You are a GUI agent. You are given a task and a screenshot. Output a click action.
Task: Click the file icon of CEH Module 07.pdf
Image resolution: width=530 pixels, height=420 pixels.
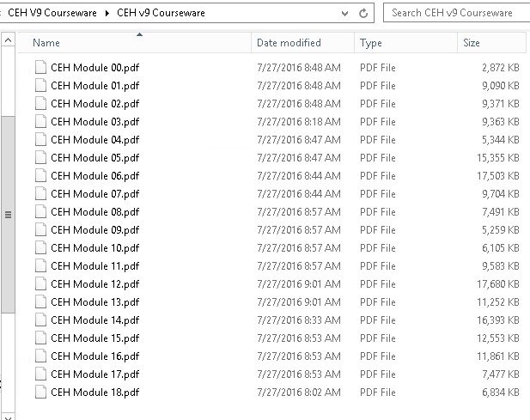(40, 193)
